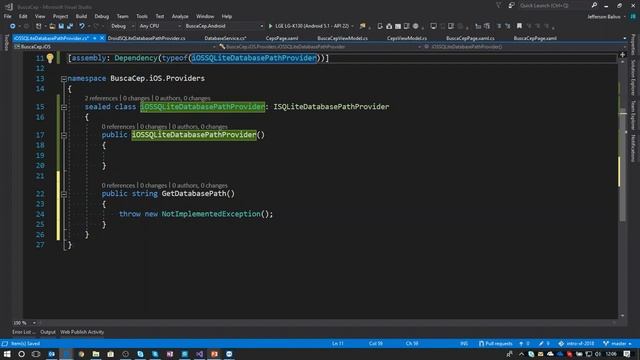Image resolution: width=640 pixels, height=360 pixels.
Task: Collapse the sealed class outlining block
Action: point(64,107)
